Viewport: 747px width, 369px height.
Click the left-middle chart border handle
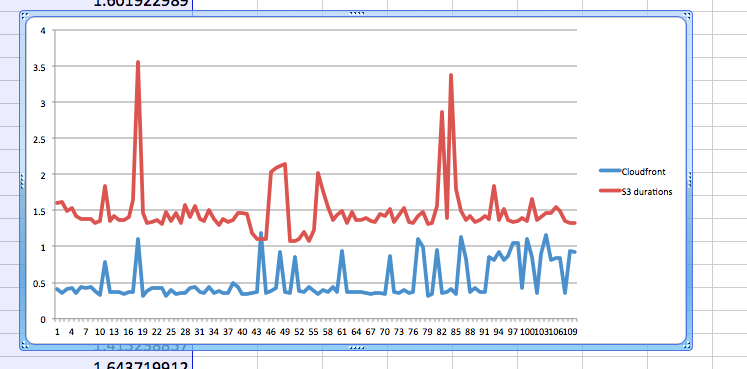22,181
